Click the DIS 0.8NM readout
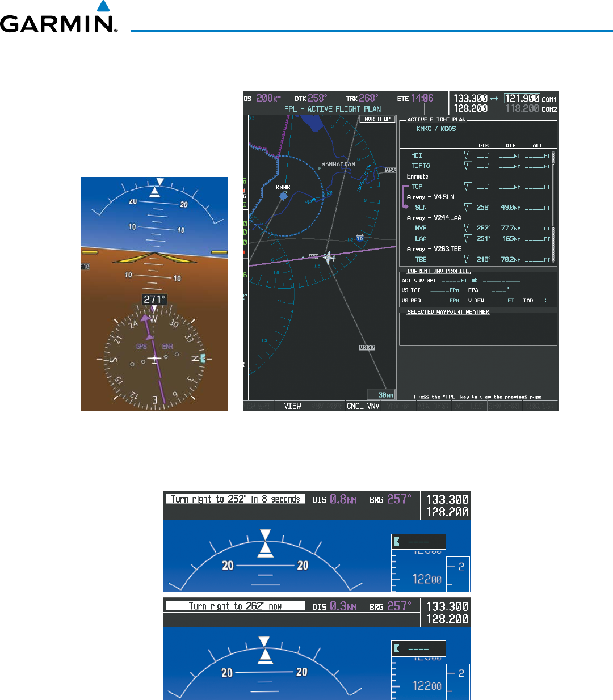This screenshot has width=613, height=700. click(335, 499)
